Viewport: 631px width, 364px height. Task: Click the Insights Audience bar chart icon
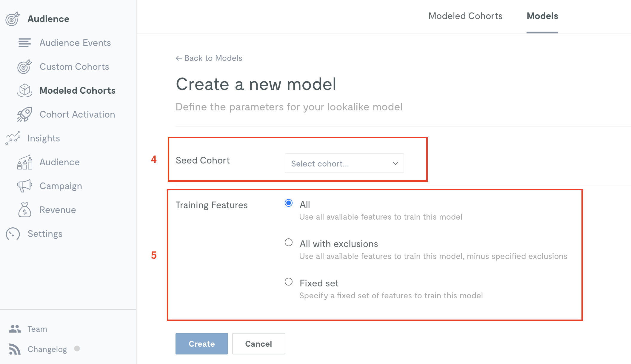(24, 162)
